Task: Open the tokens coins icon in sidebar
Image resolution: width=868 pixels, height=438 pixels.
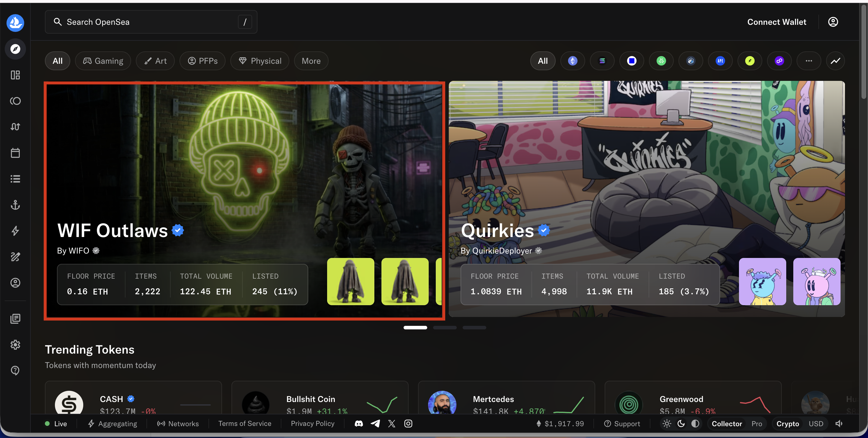Action: click(x=15, y=101)
